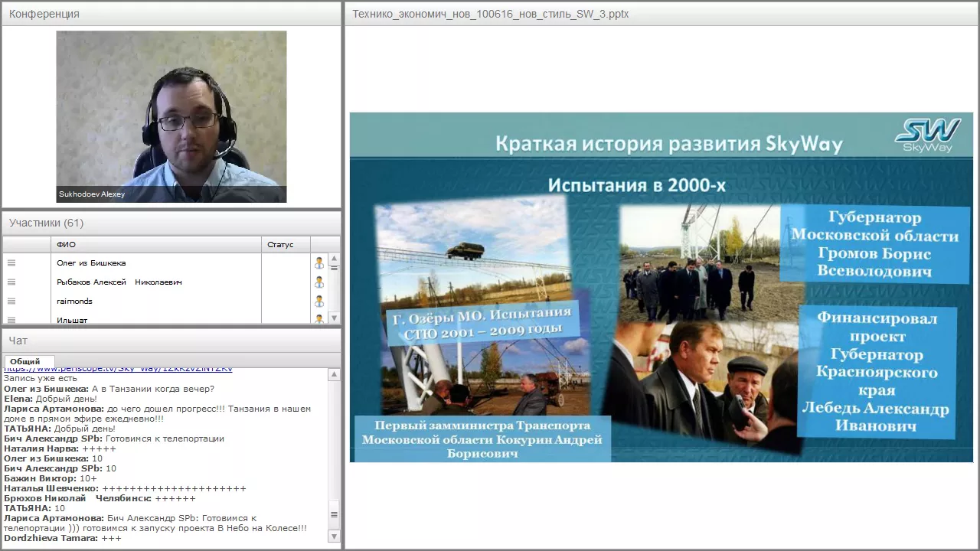Click chat scroll up arrow

tap(334, 375)
